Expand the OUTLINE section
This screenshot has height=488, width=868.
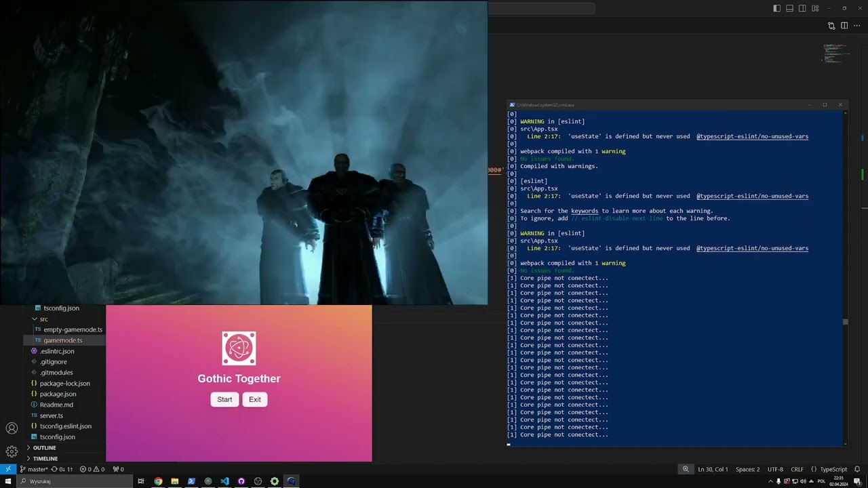click(x=44, y=447)
